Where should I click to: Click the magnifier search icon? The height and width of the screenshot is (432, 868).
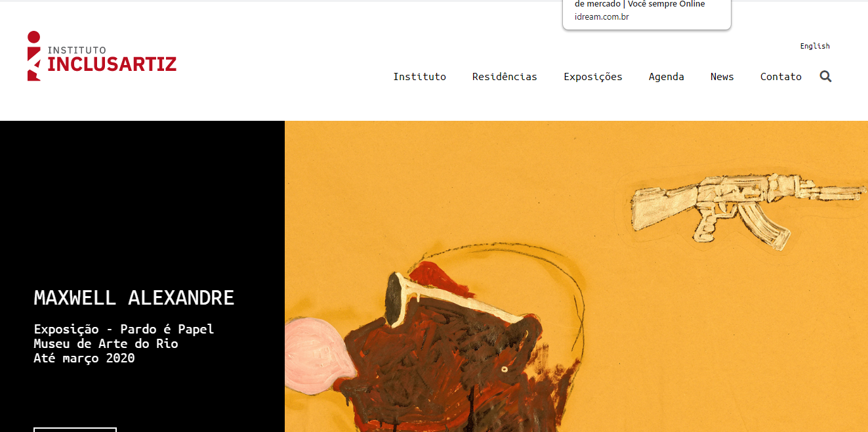pos(825,76)
